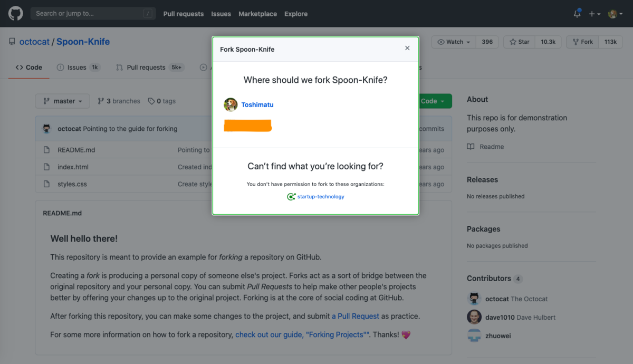Image resolution: width=633 pixels, height=364 pixels.
Task: Click the notifications bell icon
Action: tap(577, 14)
